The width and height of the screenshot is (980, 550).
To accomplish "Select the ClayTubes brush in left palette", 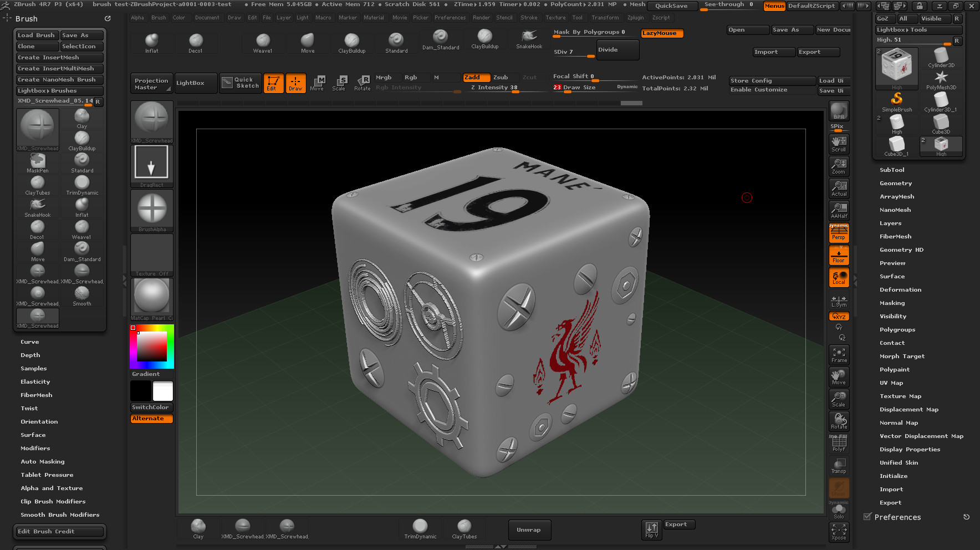I will click(38, 185).
